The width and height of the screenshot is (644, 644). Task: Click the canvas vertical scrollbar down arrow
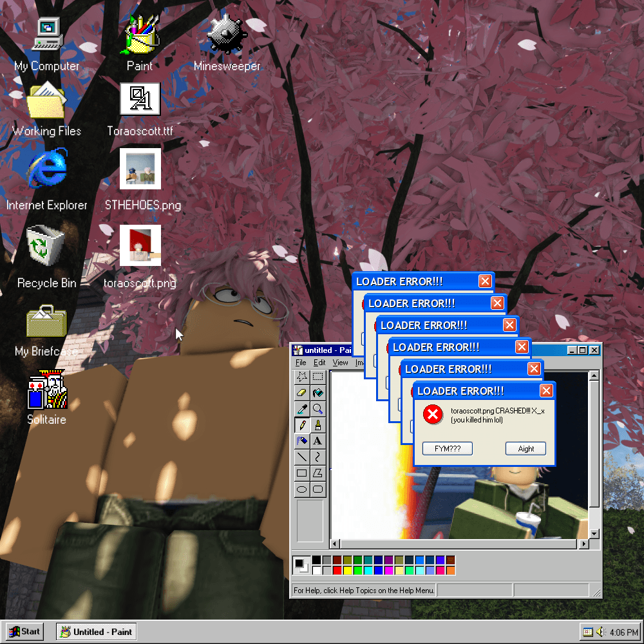click(594, 533)
